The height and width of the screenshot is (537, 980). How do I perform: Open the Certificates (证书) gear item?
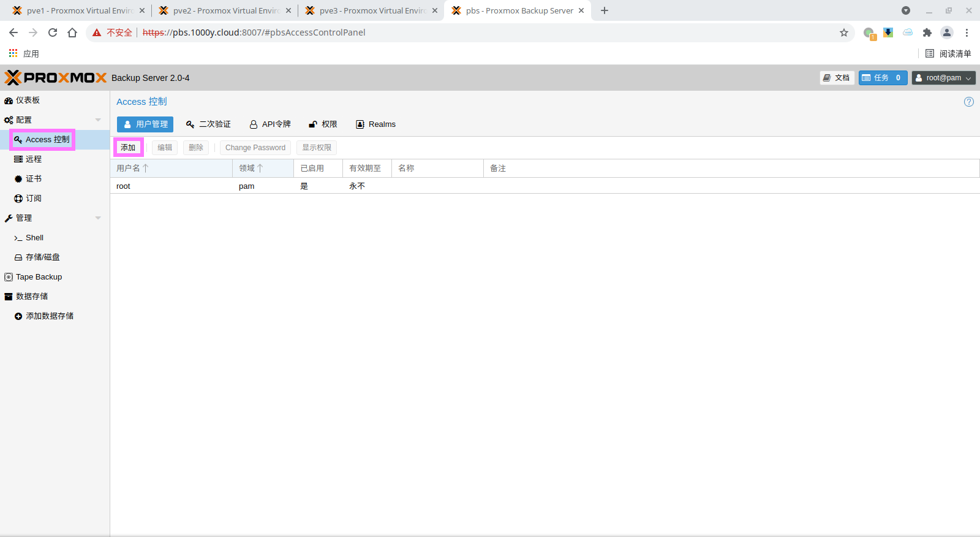(18, 179)
